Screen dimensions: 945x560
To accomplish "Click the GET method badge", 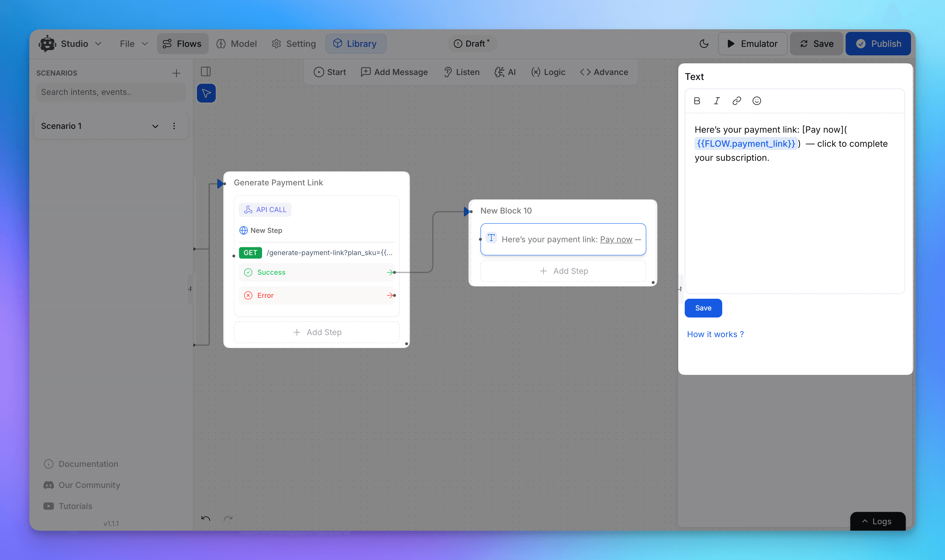I will (x=250, y=252).
